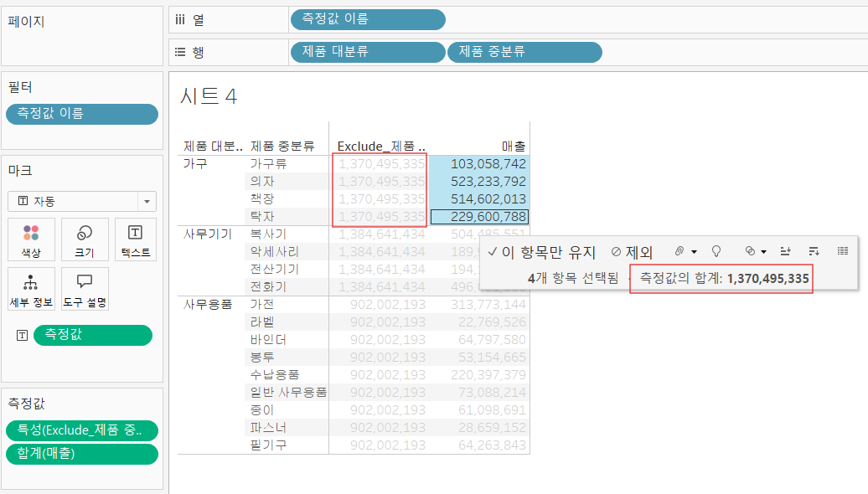Image resolution: width=868 pixels, height=494 pixels.
Task: Select the 제품 중분류 pill on rows shelf
Action: pos(524,52)
